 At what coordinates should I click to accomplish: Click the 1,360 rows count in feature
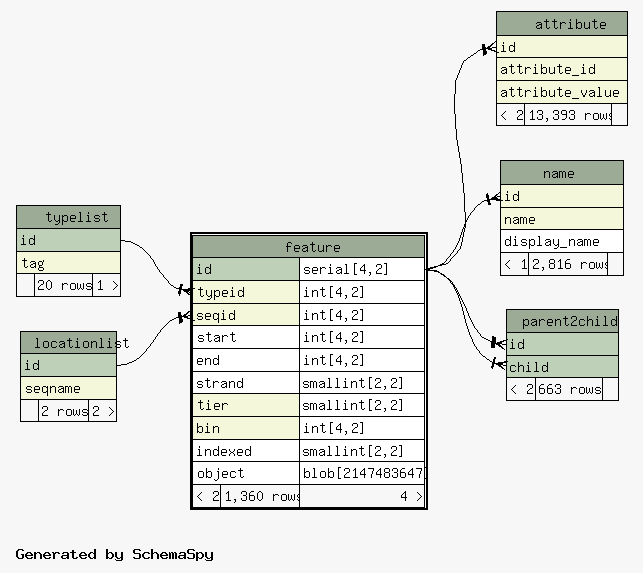(260, 496)
